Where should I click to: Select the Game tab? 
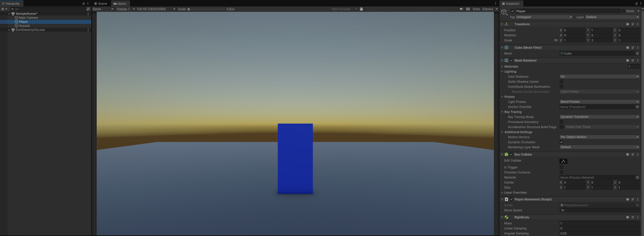(120, 3)
